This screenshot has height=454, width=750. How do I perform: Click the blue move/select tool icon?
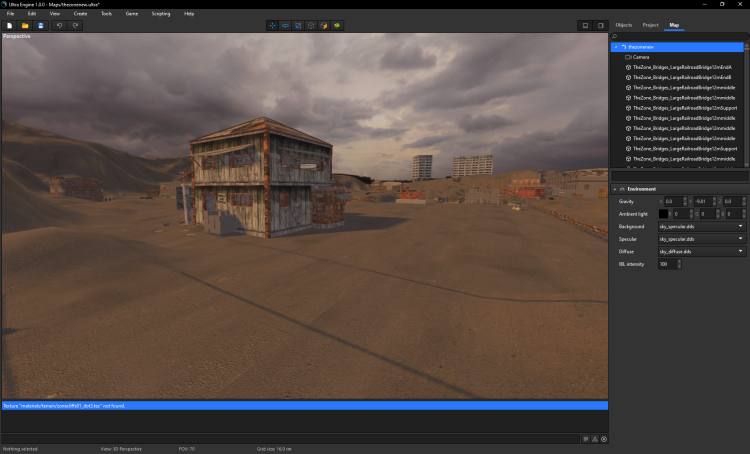pos(272,25)
